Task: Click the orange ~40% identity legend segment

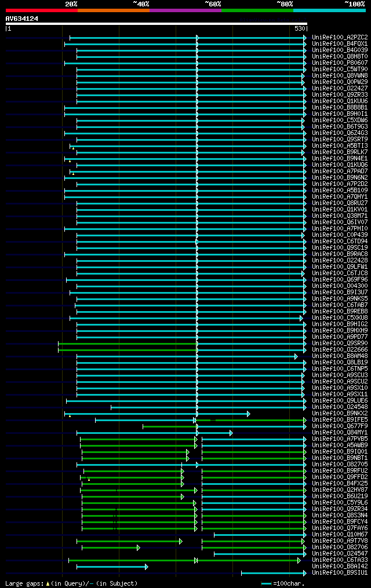Action: point(114,10)
